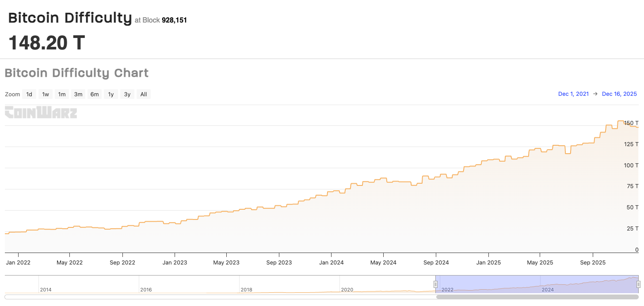
Task: Click the navigator at the 2014 label
Action: click(x=46, y=290)
